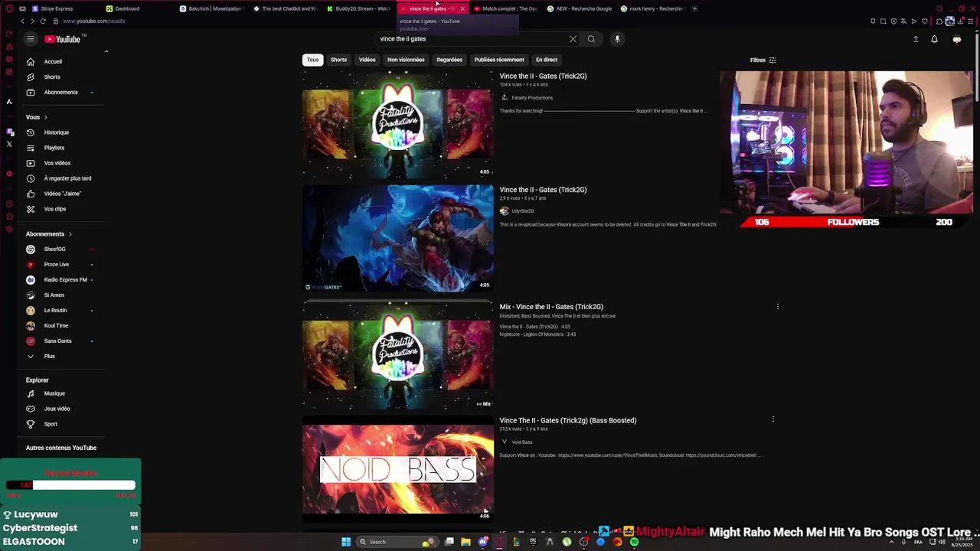This screenshot has width=980, height=551.
Task: Expand the Vous section chevron
Action: pyautogui.click(x=45, y=117)
